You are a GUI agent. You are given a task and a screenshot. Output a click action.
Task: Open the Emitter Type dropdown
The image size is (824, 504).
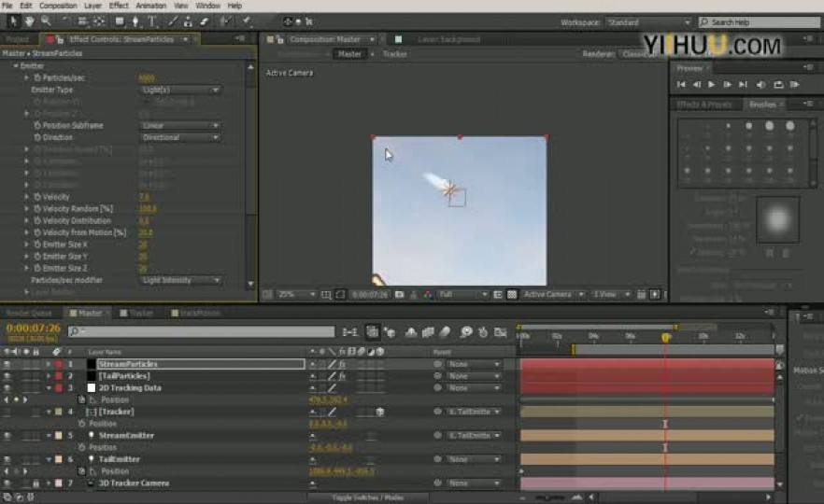coord(180,90)
